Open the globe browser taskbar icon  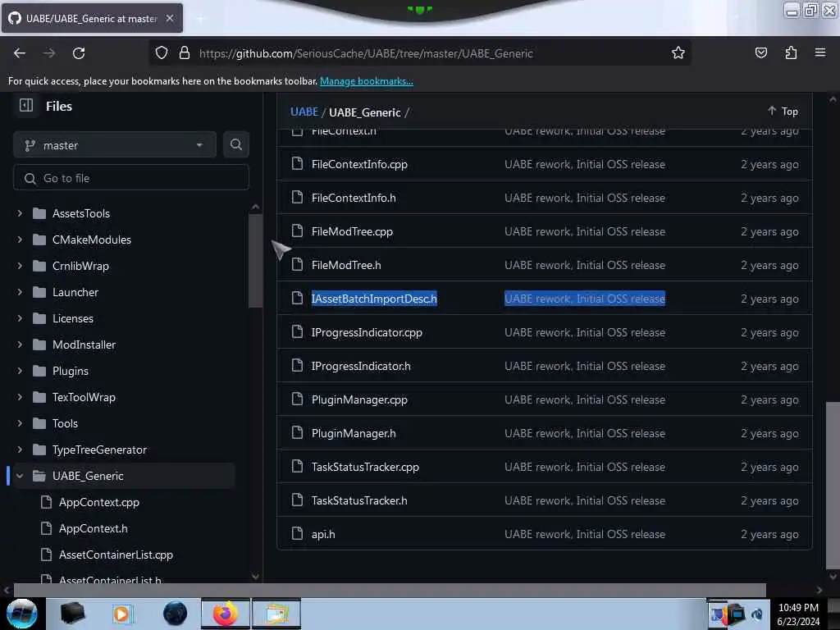pos(176,614)
